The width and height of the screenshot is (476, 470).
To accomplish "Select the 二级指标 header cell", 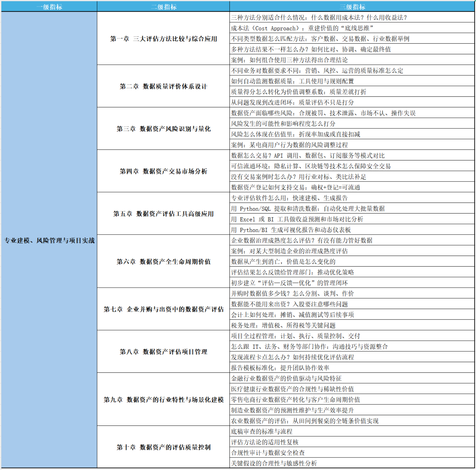I will pos(163,7).
